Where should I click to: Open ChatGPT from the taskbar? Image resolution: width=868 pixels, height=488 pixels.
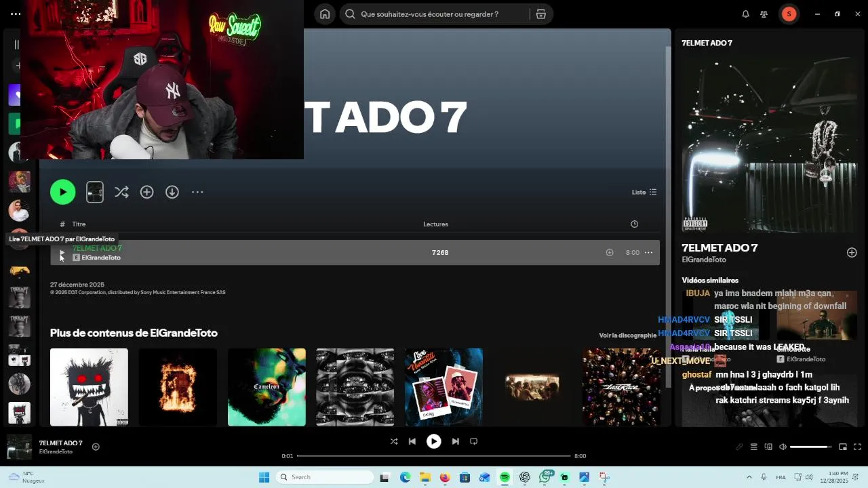tap(525, 477)
